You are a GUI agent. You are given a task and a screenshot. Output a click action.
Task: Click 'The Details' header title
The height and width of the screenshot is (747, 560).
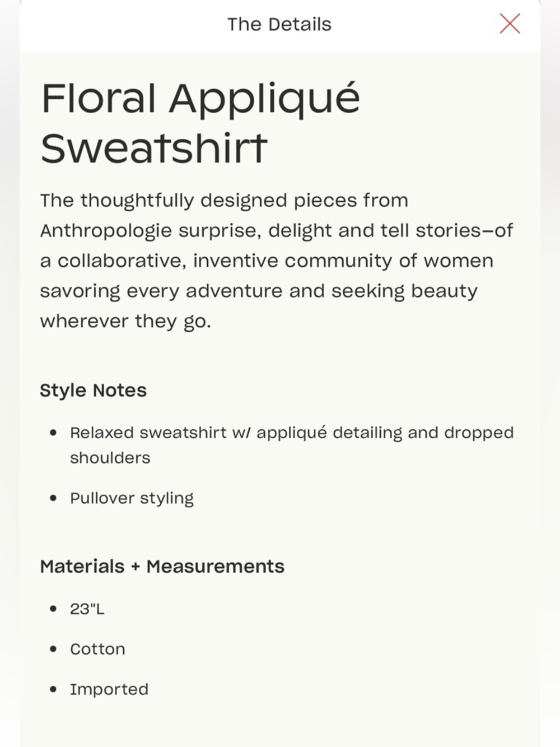(279, 25)
